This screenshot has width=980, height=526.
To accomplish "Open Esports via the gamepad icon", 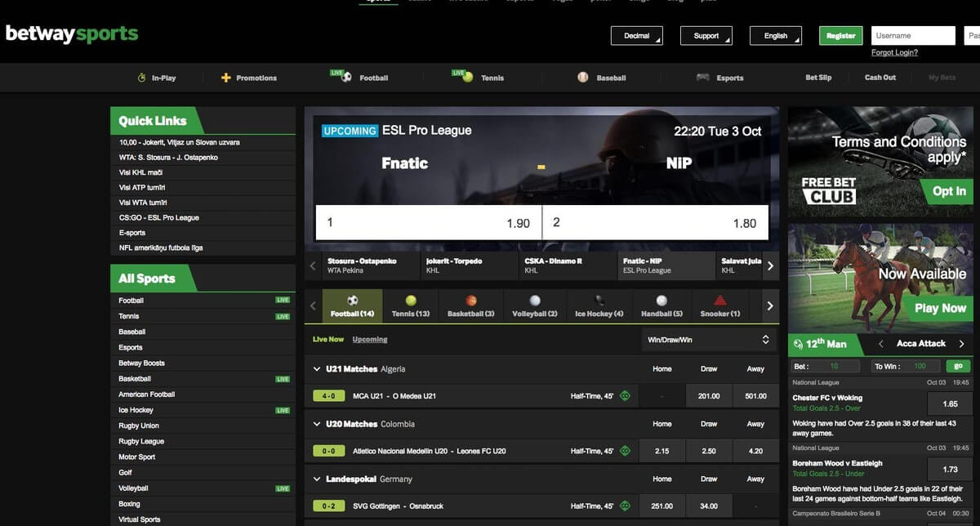I will [702, 78].
